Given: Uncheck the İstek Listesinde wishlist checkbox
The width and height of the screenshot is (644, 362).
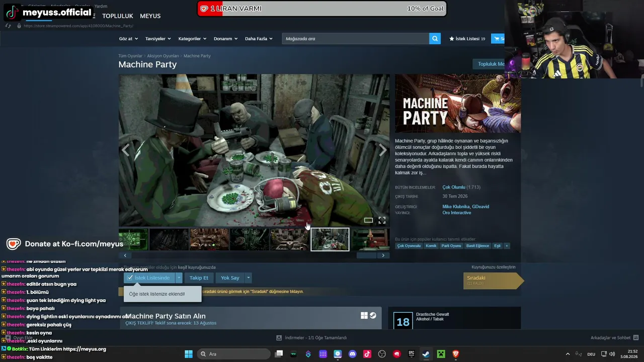Looking at the screenshot, I should tap(130, 278).
